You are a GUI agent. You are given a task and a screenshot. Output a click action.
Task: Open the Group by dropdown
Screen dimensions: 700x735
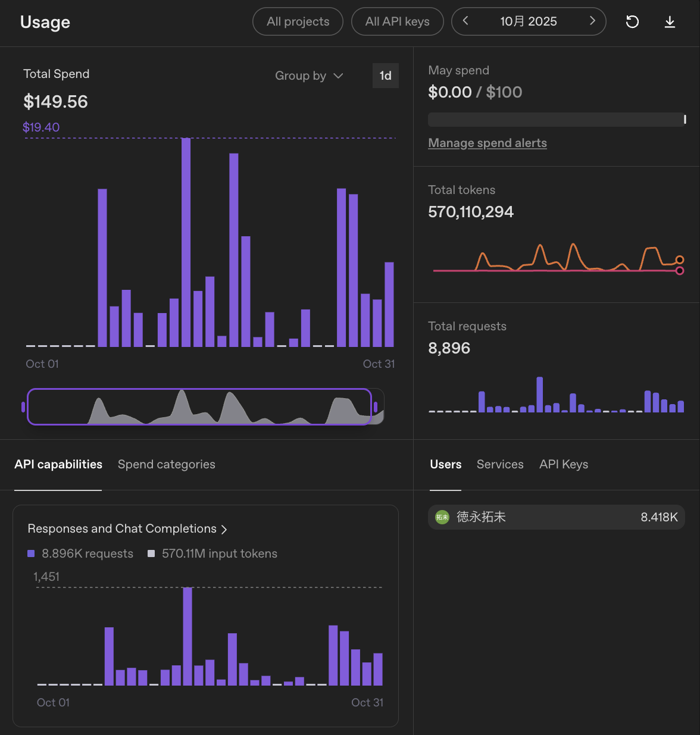(x=309, y=76)
